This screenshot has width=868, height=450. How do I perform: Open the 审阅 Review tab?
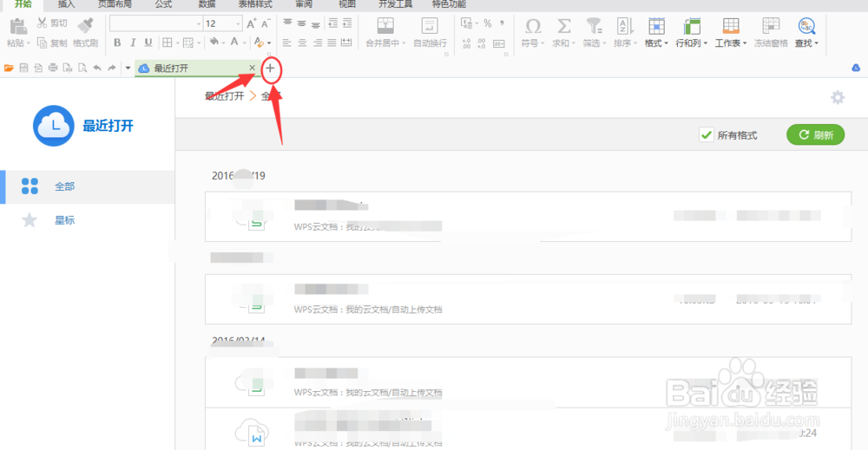pos(304,3)
